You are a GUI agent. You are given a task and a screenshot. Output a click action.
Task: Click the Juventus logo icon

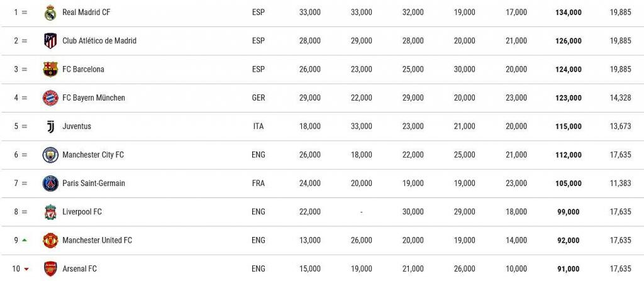(50, 126)
